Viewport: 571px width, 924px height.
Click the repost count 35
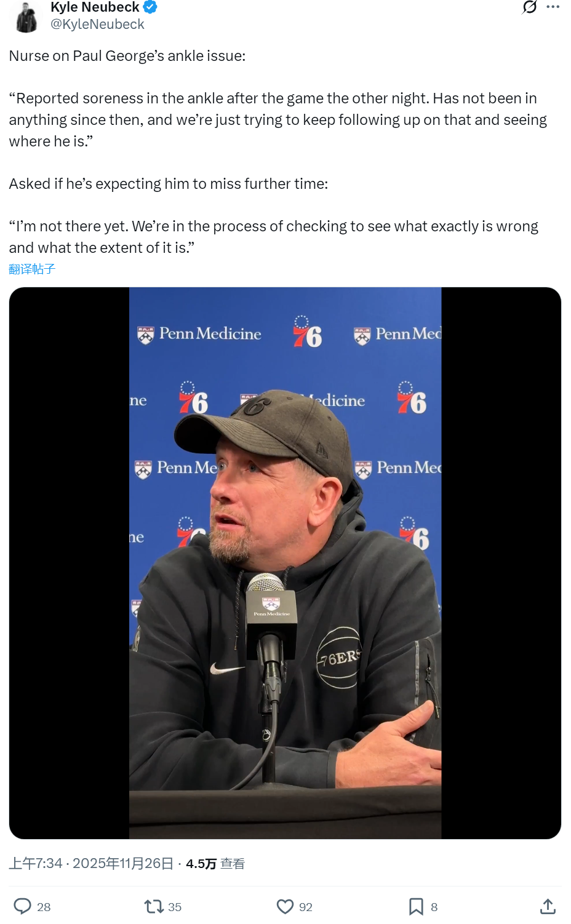175,907
